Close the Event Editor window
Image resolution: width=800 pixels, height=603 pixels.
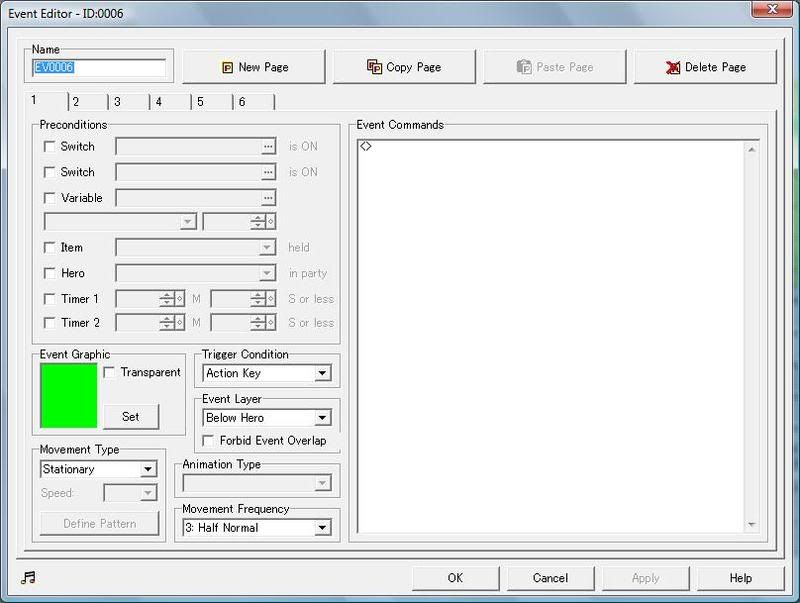pyautogui.click(x=772, y=9)
